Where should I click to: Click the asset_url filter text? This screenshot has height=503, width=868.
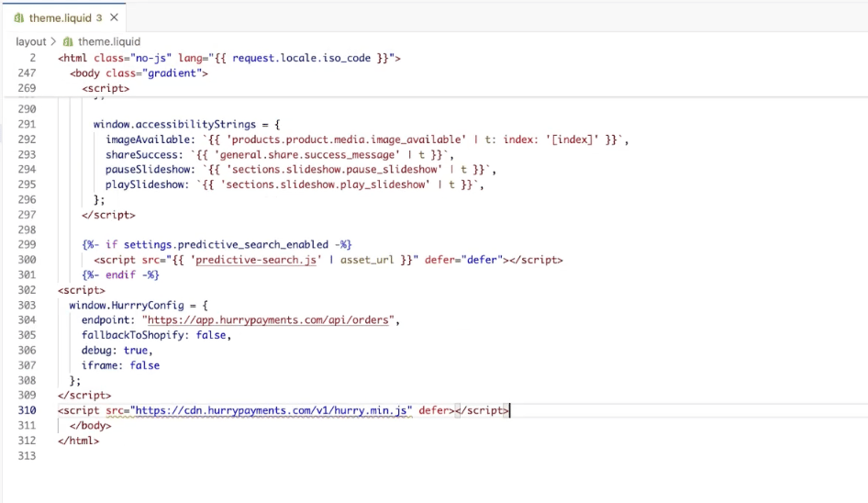click(x=367, y=260)
